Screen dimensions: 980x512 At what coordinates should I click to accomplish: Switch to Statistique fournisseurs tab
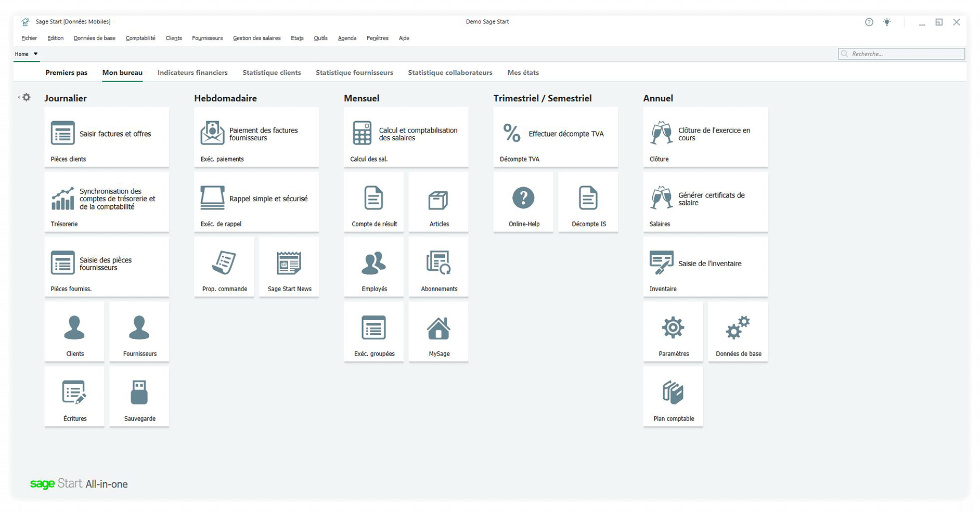(354, 73)
